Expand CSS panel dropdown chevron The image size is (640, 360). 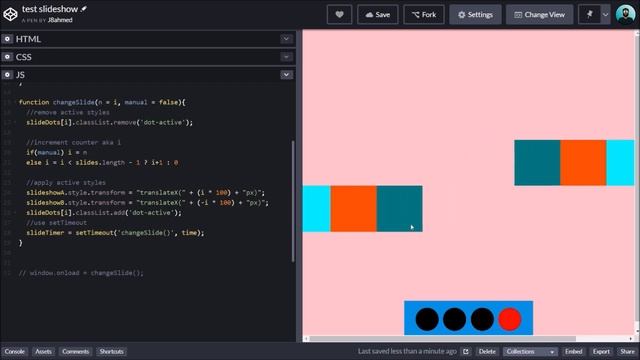[x=286, y=57]
